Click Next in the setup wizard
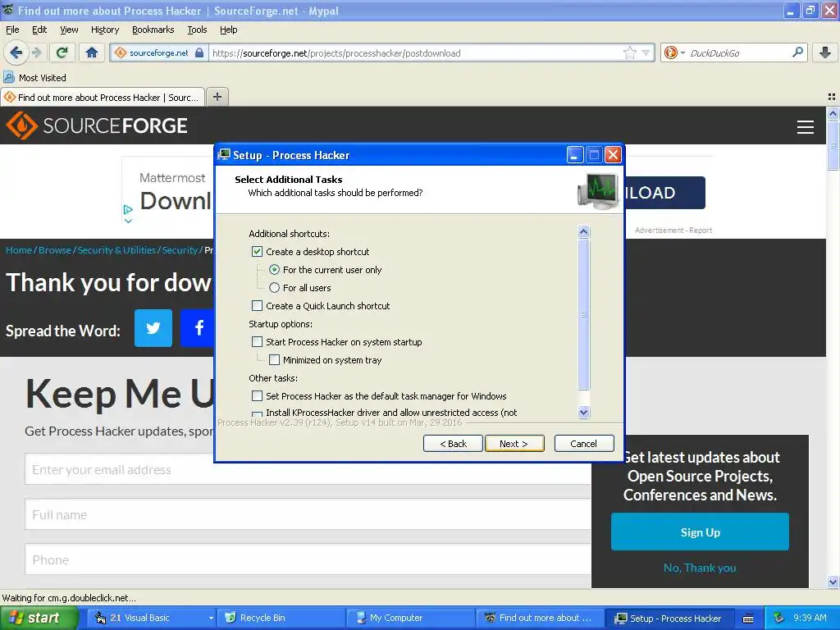Image resolution: width=840 pixels, height=630 pixels. coord(514,444)
